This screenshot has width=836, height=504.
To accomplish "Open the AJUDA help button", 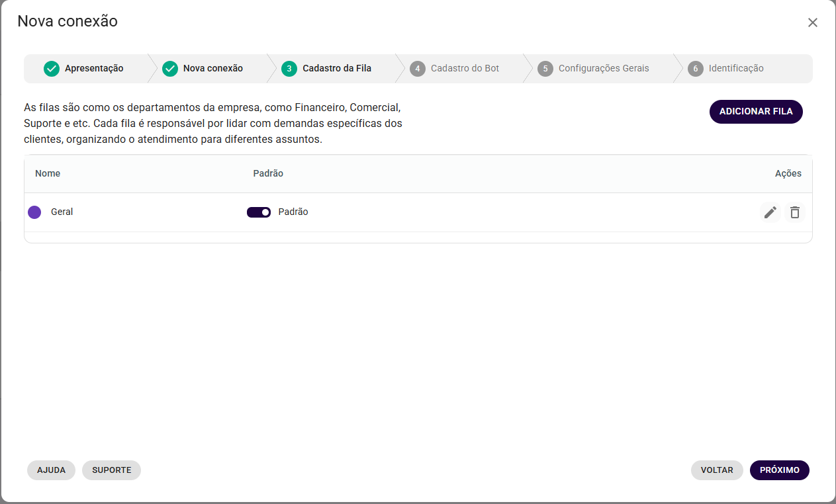I will click(51, 470).
